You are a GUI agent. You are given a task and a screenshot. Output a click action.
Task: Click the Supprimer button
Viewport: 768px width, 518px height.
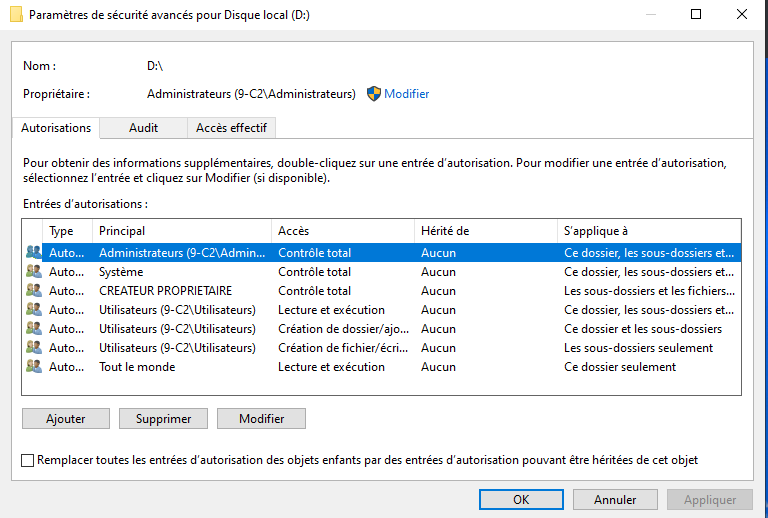pyautogui.click(x=163, y=419)
